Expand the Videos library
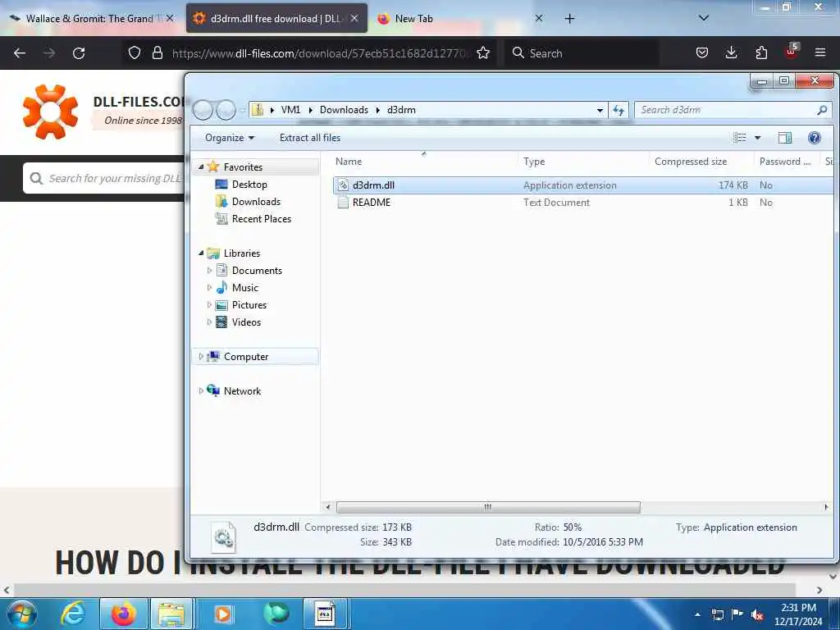Screen dimensions: 840x630 click(x=209, y=322)
